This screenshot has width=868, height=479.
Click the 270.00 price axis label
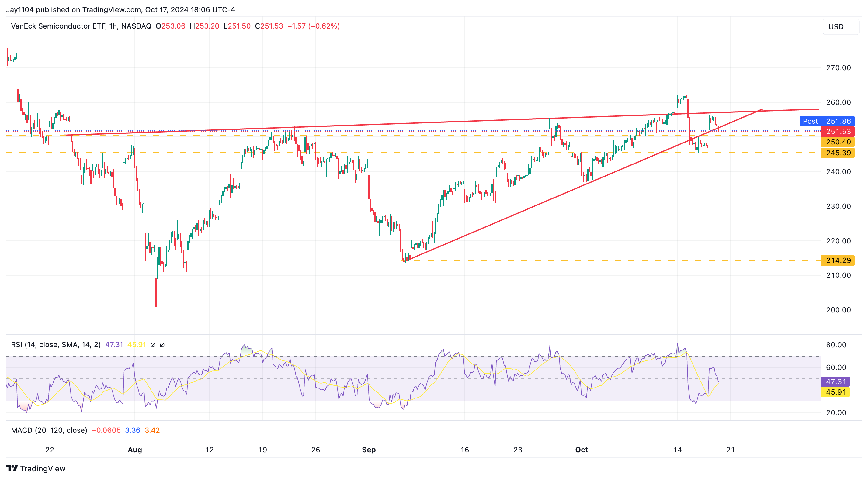tap(838, 68)
